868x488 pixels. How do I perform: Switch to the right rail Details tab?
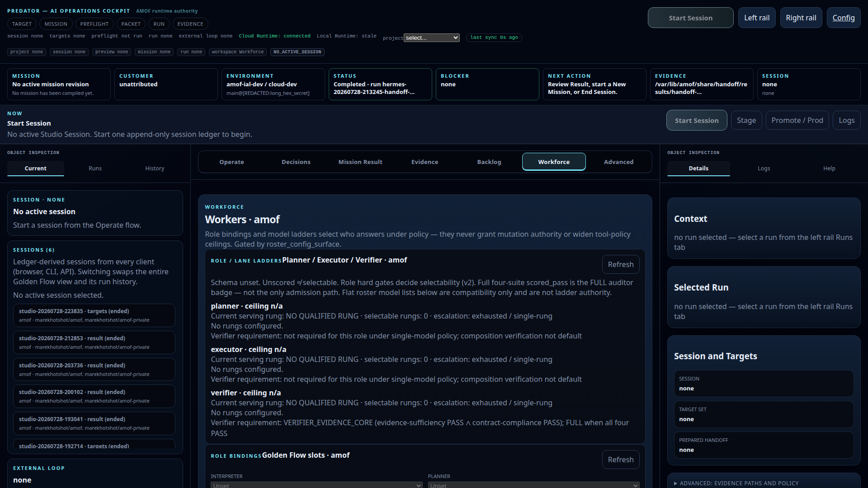pos(698,168)
